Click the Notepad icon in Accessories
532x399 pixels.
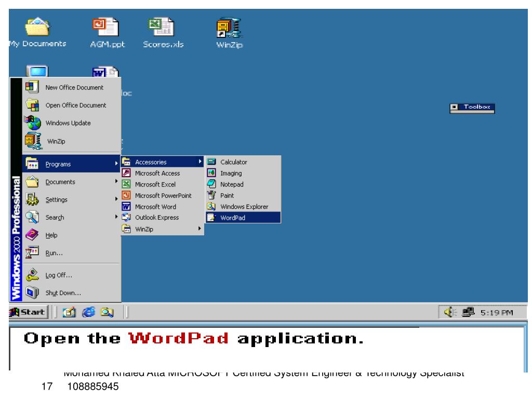211,184
